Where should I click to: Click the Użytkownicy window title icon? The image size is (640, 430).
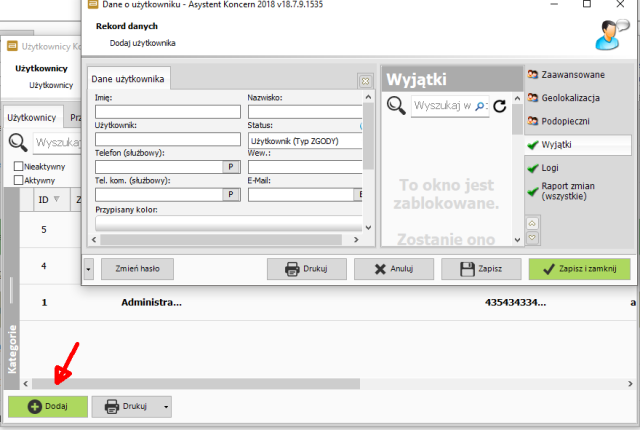tap(12, 46)
